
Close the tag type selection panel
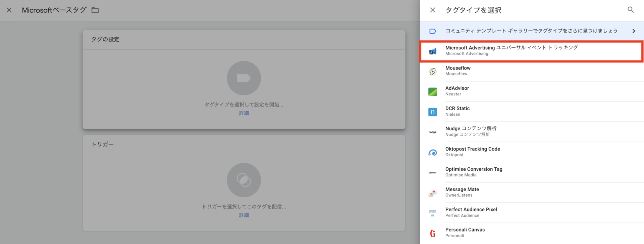tap(433, 10)
